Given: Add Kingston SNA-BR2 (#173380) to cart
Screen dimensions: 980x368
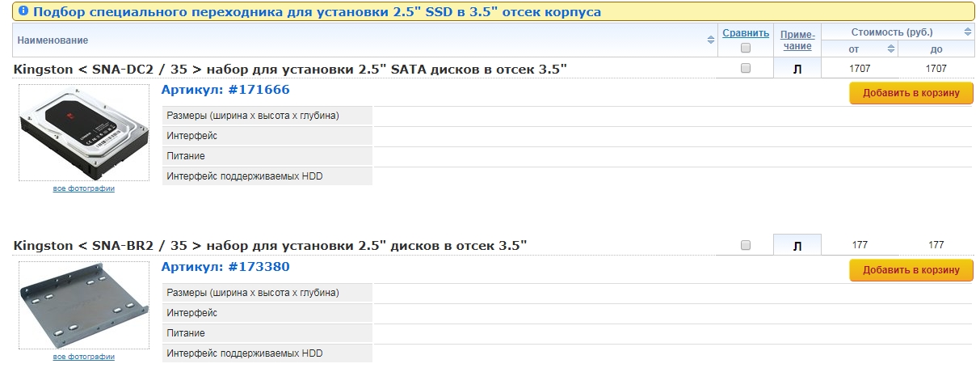Looking at the screenshot, I should pyautogui.click(x=911, y=270).
